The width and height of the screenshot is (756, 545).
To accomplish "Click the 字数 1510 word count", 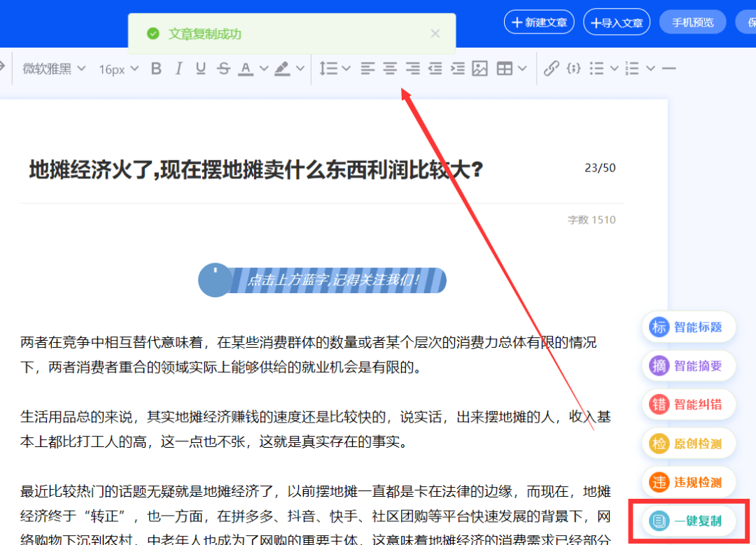I will [x=591, y=220].
